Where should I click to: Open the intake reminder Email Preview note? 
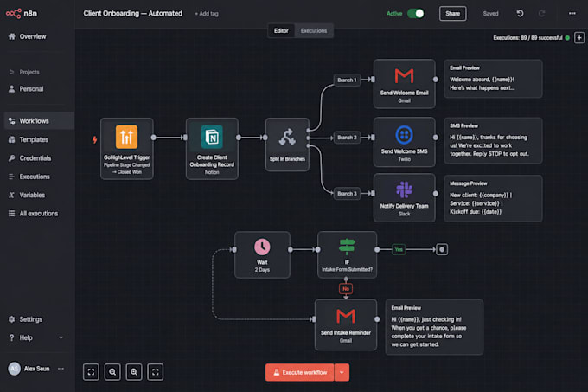[x=434, y=327]
